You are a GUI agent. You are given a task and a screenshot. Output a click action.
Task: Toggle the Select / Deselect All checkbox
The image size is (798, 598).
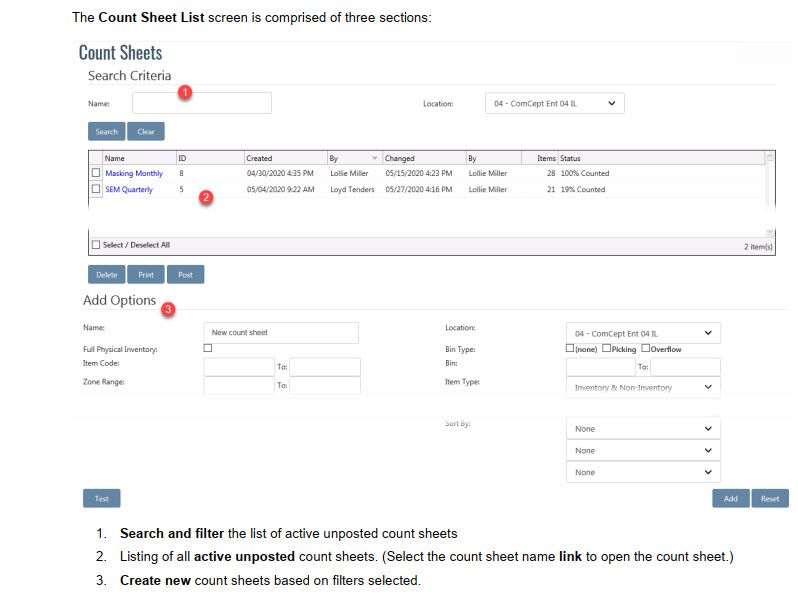coord(96,245)
